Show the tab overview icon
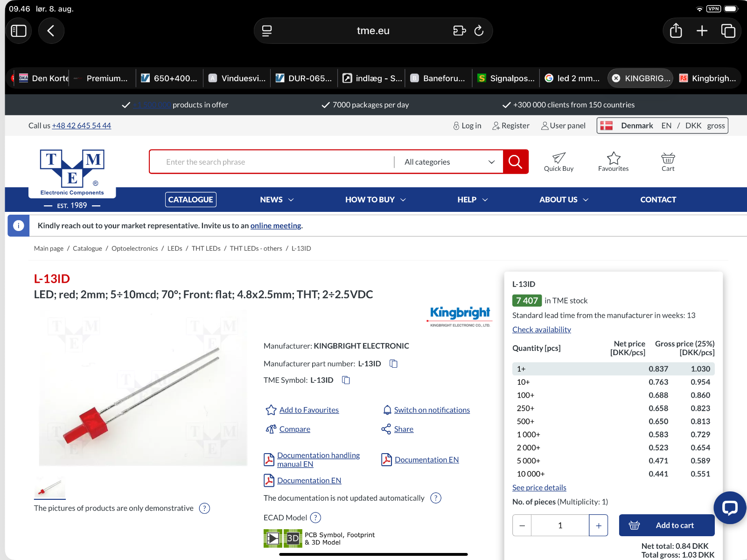The width and height of the screenshot is (747, 560). (728, 31)
